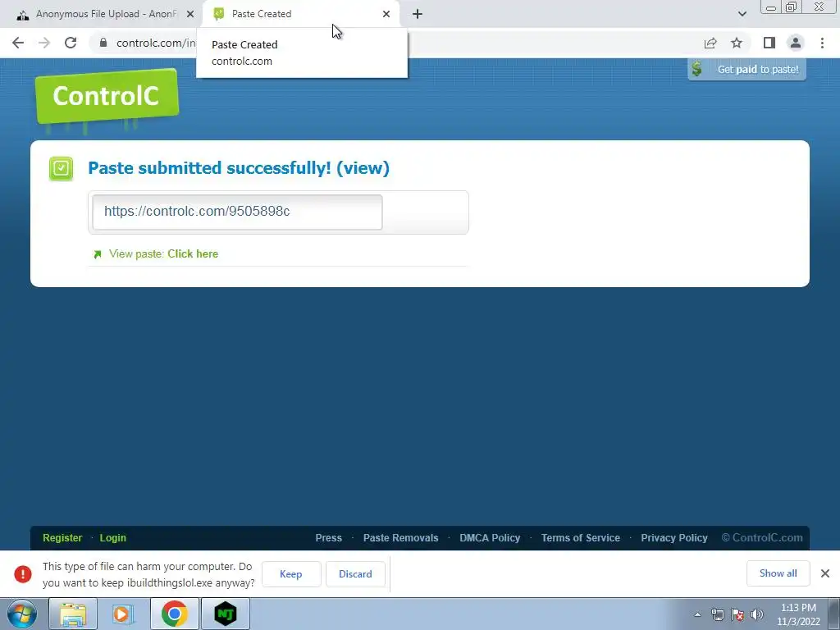
Task: Click the browser forward arrow
Action: (44, 43)
